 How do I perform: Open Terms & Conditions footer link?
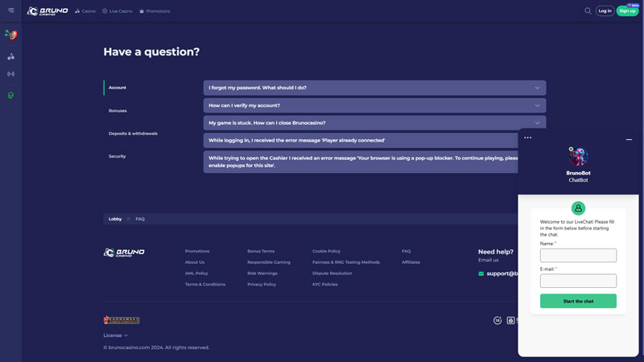[x=205, y=285]
